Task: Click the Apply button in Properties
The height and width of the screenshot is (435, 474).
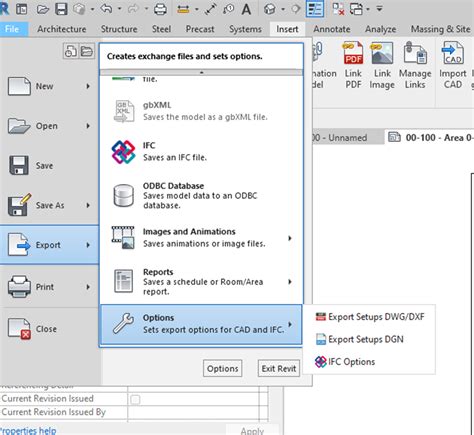Action: tap(252, 430)
